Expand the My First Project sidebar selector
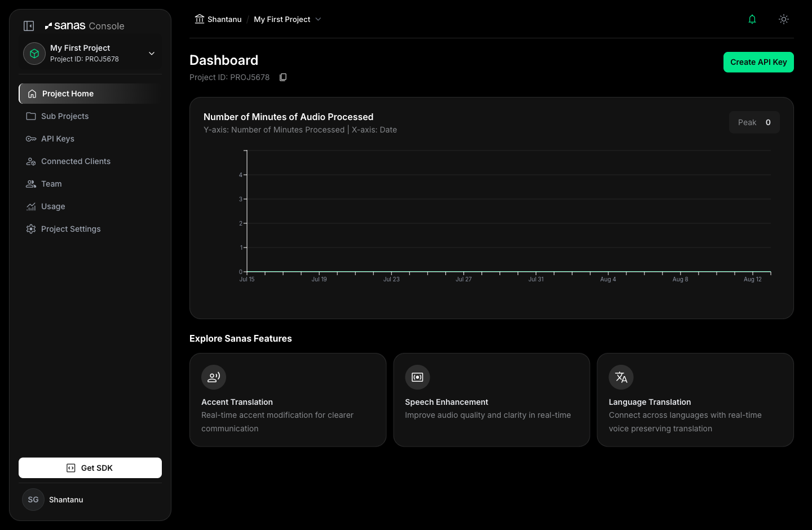This screenshot has height=530, width=812. pos(90,54)
